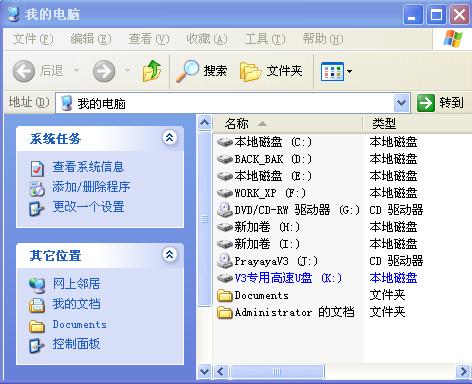Select drive icon for BACK_BAK (D:)

(x=225, y=159)
